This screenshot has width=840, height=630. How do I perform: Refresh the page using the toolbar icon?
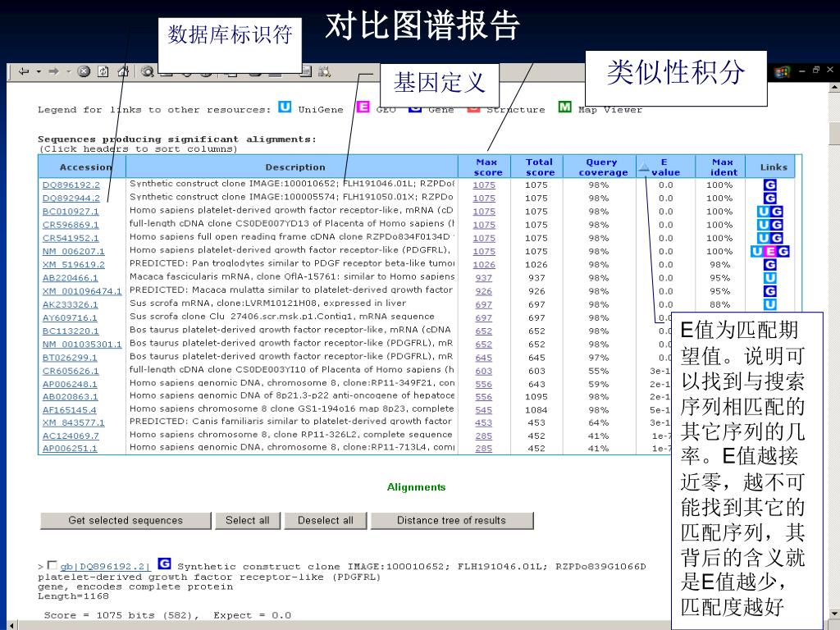click(x=103, y=71)
